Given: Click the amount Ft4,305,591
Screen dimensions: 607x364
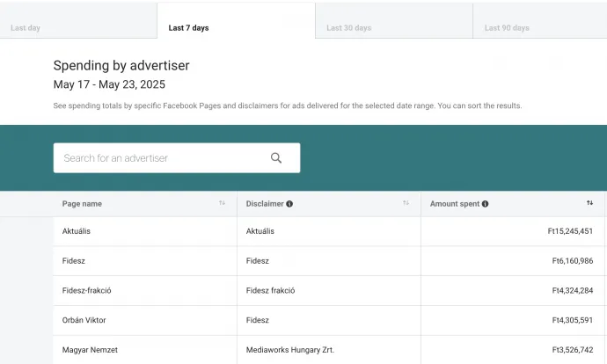Looking at the screenshot, I should (573, 320).
